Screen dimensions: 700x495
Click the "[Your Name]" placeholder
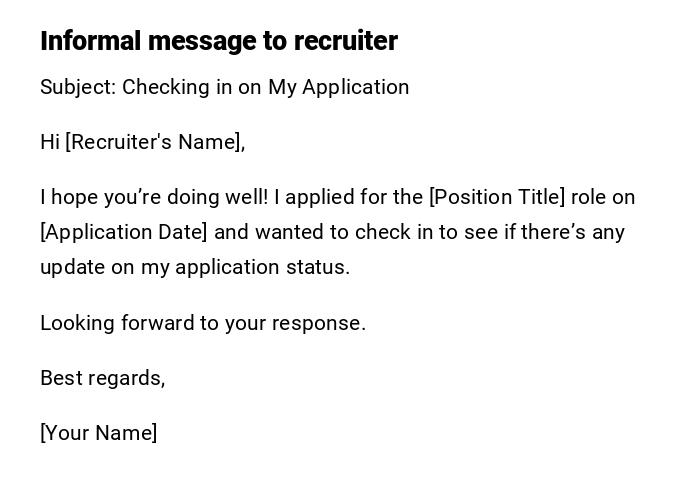pyautogui.click(x=98, y=433)
